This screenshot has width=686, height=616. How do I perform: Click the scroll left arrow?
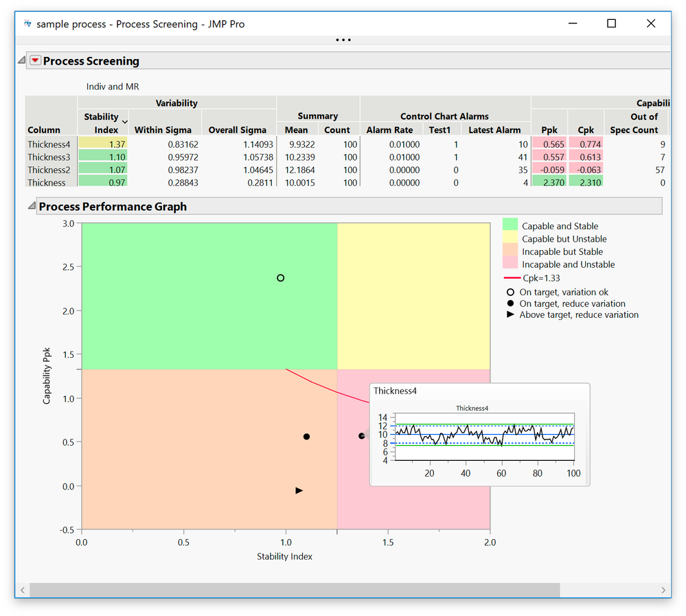coord(22,590)
